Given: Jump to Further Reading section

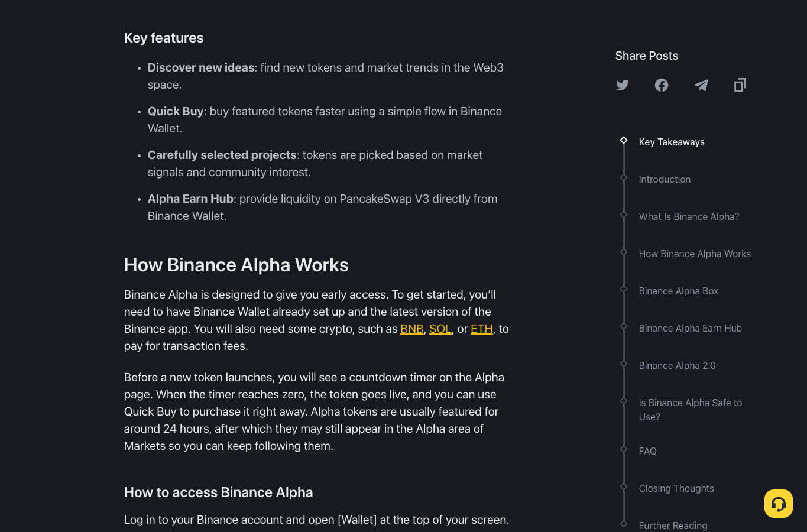Looking at the screenshot, I should point(673,525).
